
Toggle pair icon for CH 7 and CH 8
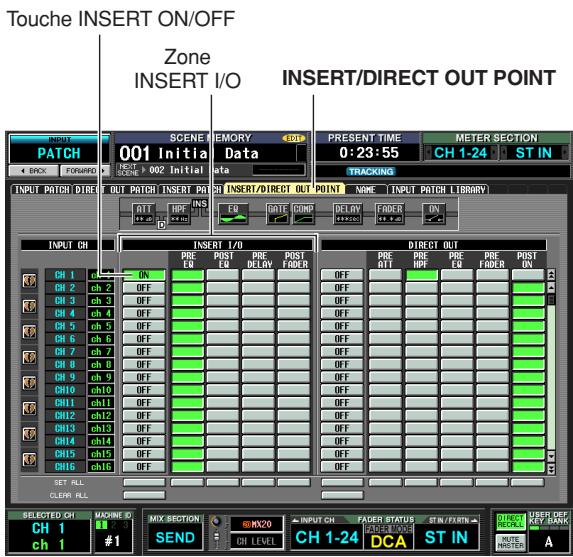coord(29,357)
